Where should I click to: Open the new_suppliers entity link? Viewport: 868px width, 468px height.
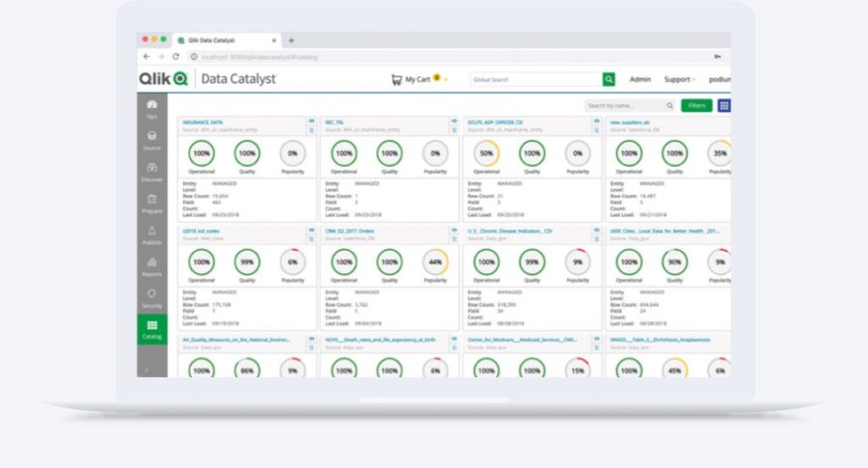[630, 123]
